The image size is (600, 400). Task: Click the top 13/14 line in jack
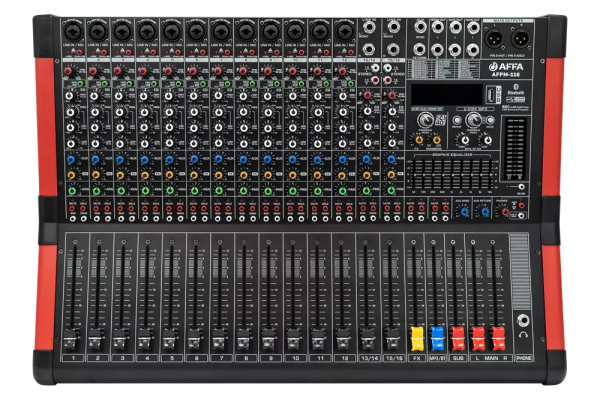pyautogui.click(x=369, y=28)
